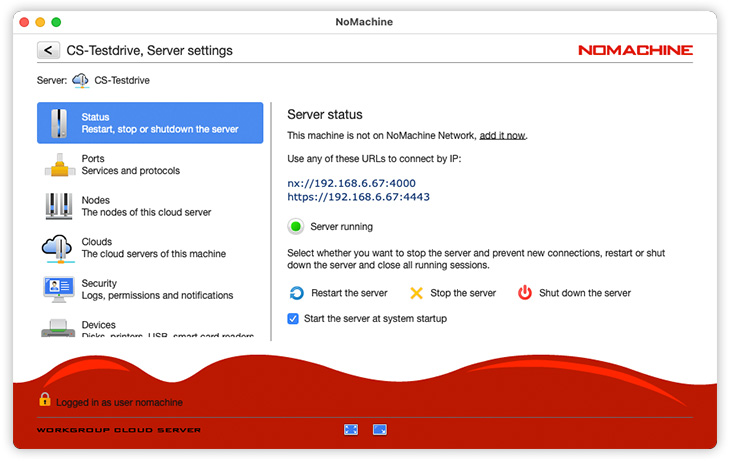This screenshot has height=461, width=730.
Task: Click the 'Logged in as user nomachine' text
Action: click(x=119, y=402)
